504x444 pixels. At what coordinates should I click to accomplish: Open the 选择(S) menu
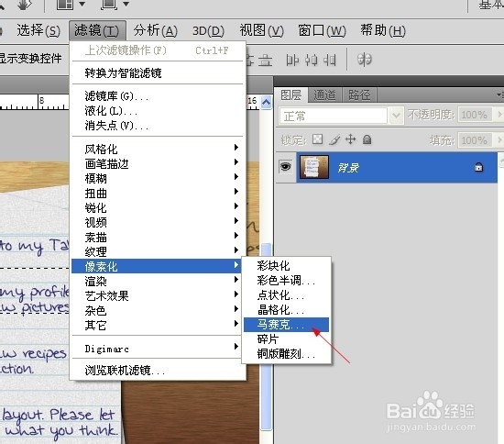click(38, 31)
